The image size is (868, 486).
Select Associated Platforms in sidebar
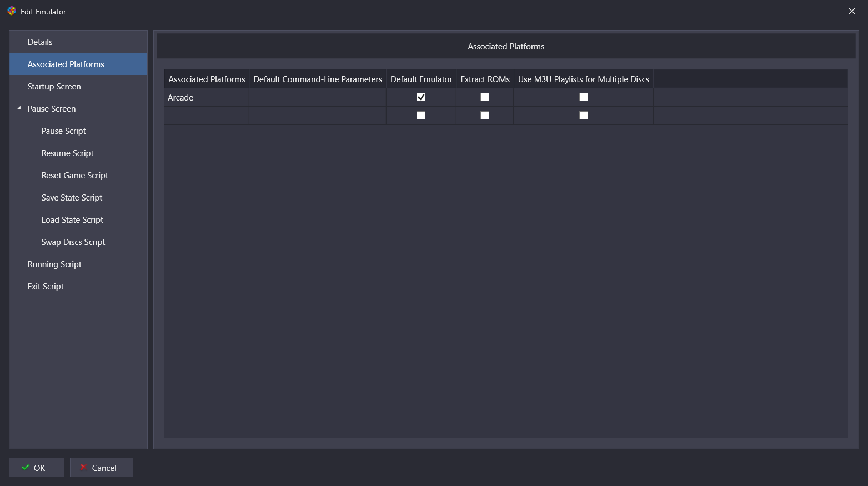tap(78, 64)
